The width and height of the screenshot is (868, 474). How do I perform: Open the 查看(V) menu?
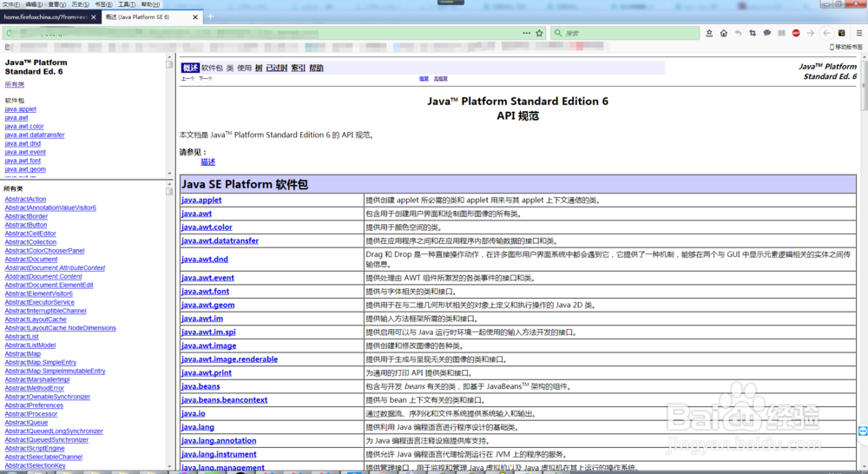coord(57,4)
